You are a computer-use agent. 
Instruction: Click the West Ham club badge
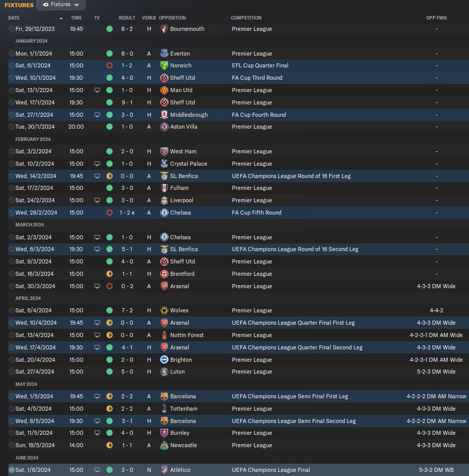click(x=164, y=151)
